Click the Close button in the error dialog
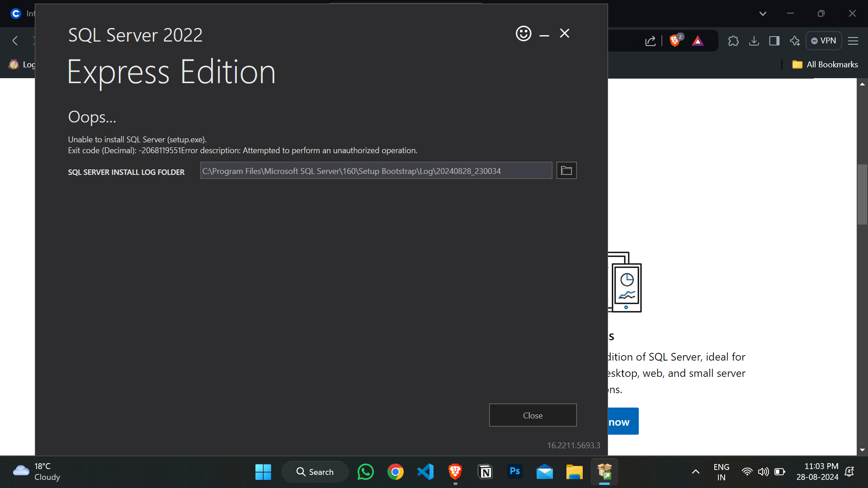Screen dimensions: 868x488 tap(533, 415)
